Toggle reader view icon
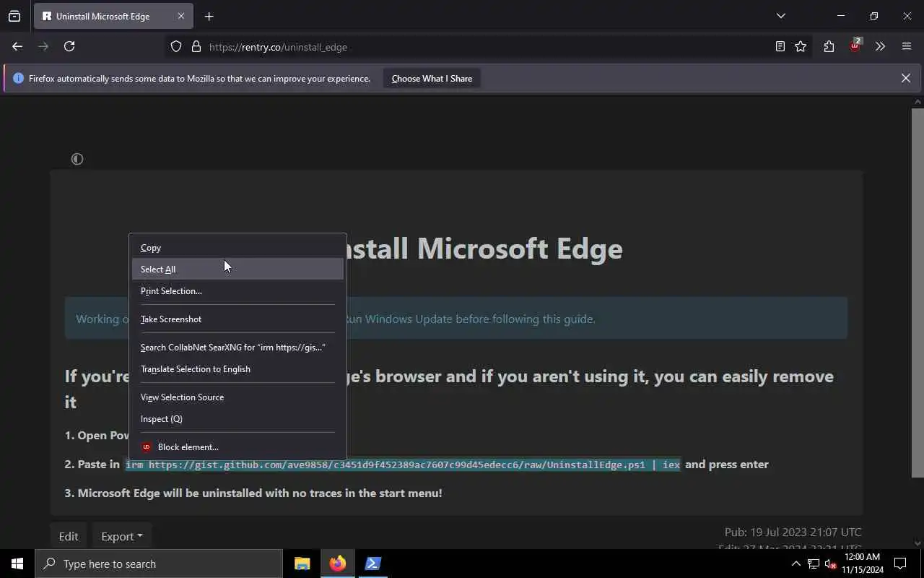Viewport: 924px width, 578px height. [780, 46]
